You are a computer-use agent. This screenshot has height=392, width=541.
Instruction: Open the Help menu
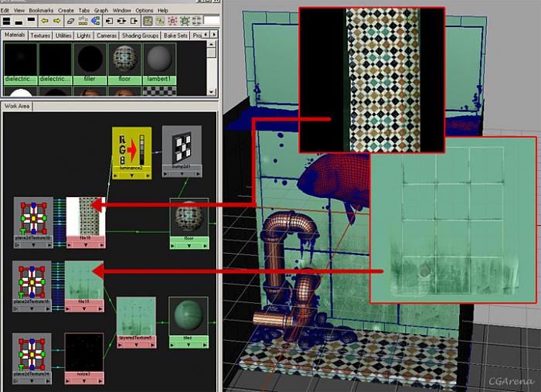click(163, 10)
